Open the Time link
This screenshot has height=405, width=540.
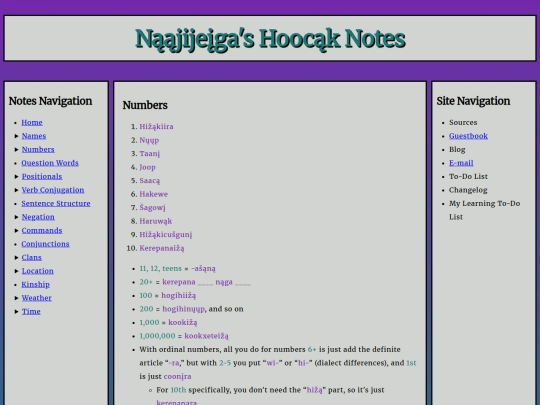pyautogui.click(x=31, y=311)
